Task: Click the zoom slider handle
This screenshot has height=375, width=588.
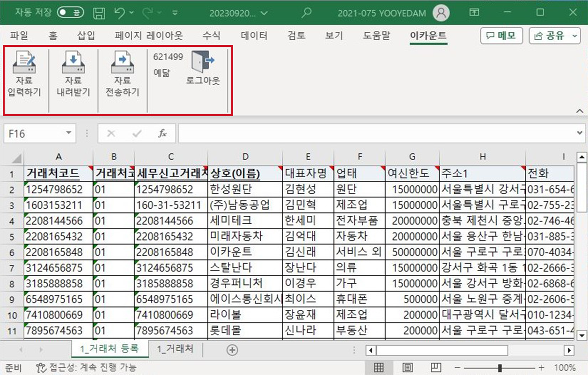Action: (500, 368)
